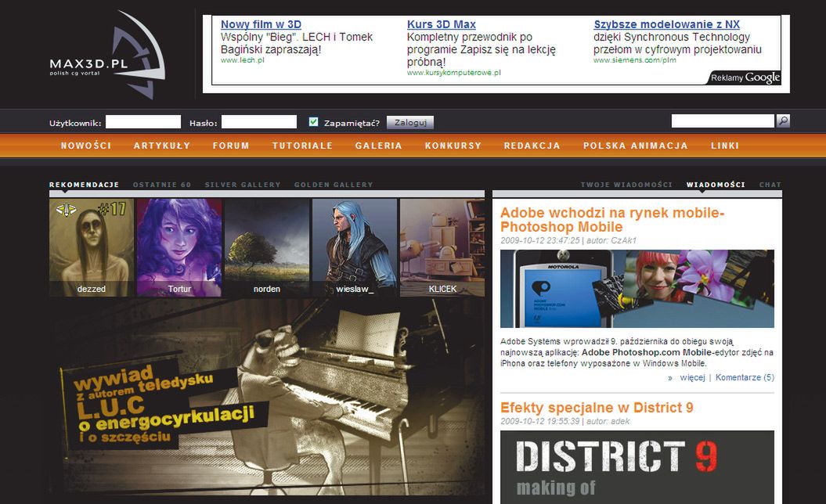Switch to the CHAT tab
The height and width of the screenshot is (504, 826).
pyautogui.click(x=770, y=185)
